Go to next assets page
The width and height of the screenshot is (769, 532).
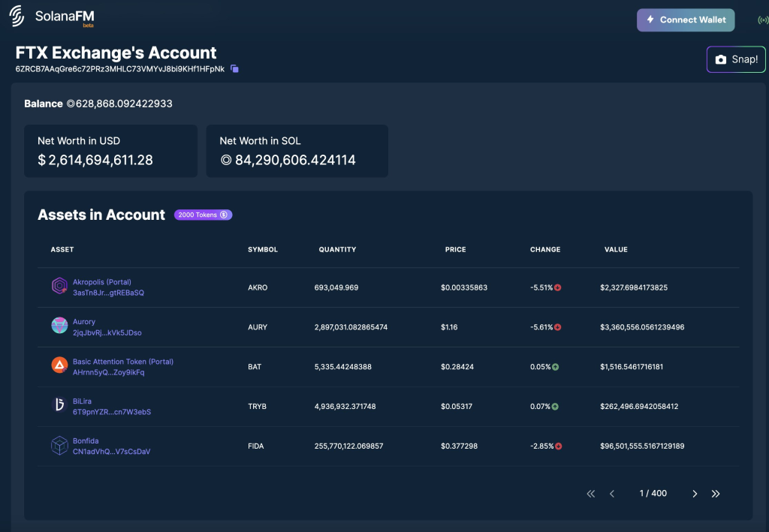click(695, 494)
